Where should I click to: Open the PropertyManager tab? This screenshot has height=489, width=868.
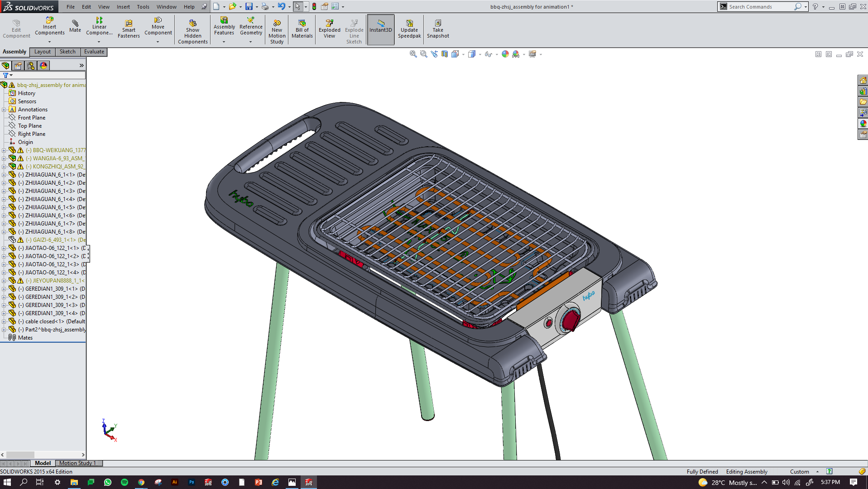click(18, 66)
